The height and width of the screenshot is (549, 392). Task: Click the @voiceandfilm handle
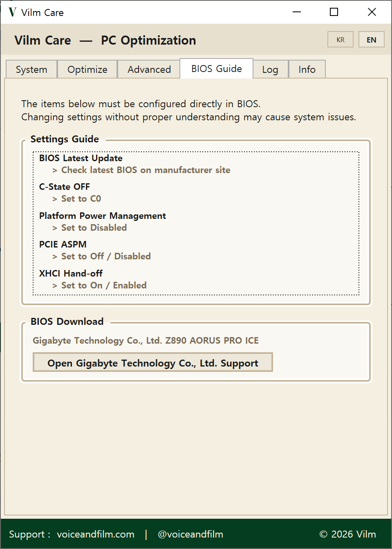tap(190, 534)
